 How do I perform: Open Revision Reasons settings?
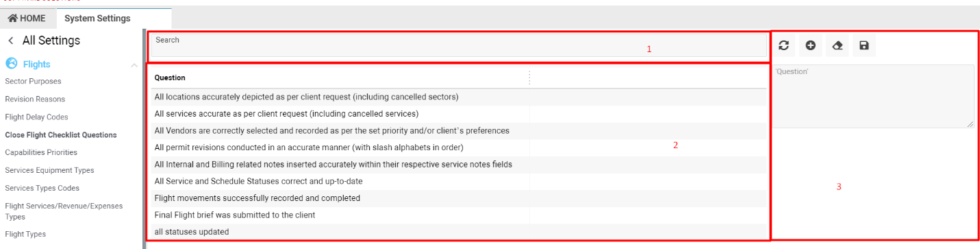[35, 99]
